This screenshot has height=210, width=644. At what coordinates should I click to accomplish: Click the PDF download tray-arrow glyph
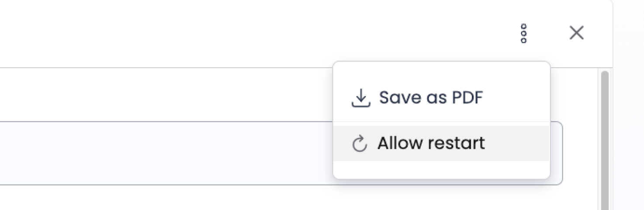click(360, 98)
